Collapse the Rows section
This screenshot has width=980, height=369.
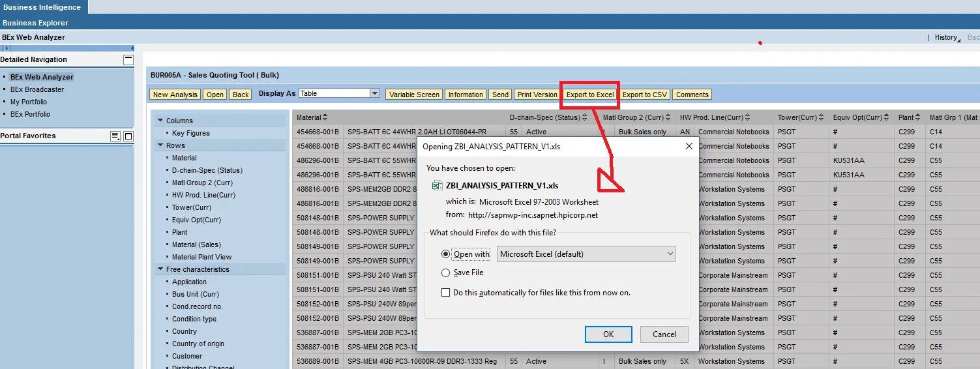(x=160, y=145)
